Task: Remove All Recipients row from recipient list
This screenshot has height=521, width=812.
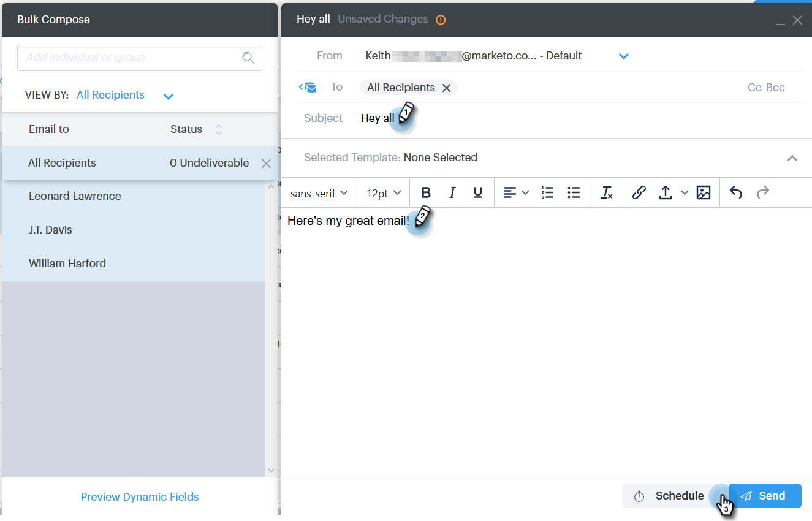Action: pyautogui.click(x=266, y=163)
